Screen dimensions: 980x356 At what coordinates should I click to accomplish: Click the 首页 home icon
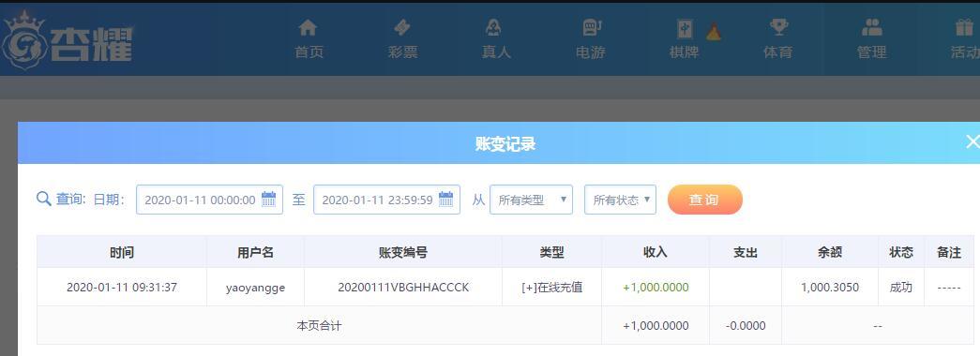tap(309, 28)
